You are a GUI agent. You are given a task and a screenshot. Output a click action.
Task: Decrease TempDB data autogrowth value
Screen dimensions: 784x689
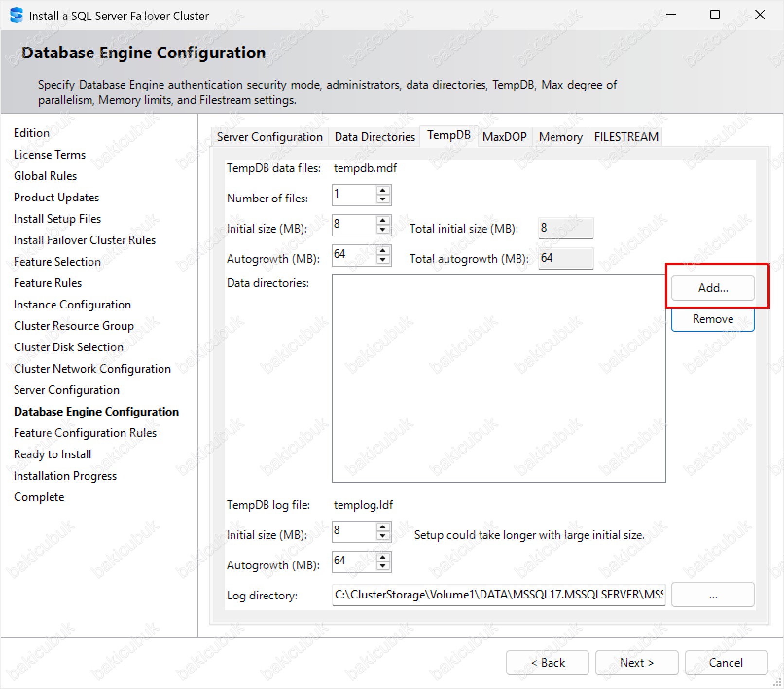[383, 259]
